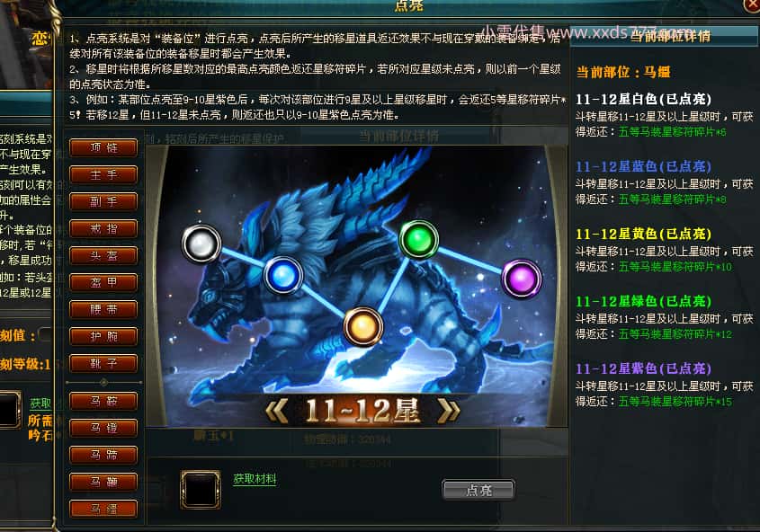The image size is (760, 532).
Task: Go to next star tier with right chevrons
Action: [448, 412]
